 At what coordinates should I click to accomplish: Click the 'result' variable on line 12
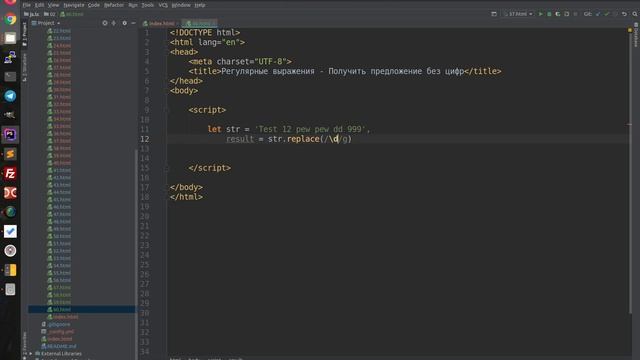pos(240,139)
